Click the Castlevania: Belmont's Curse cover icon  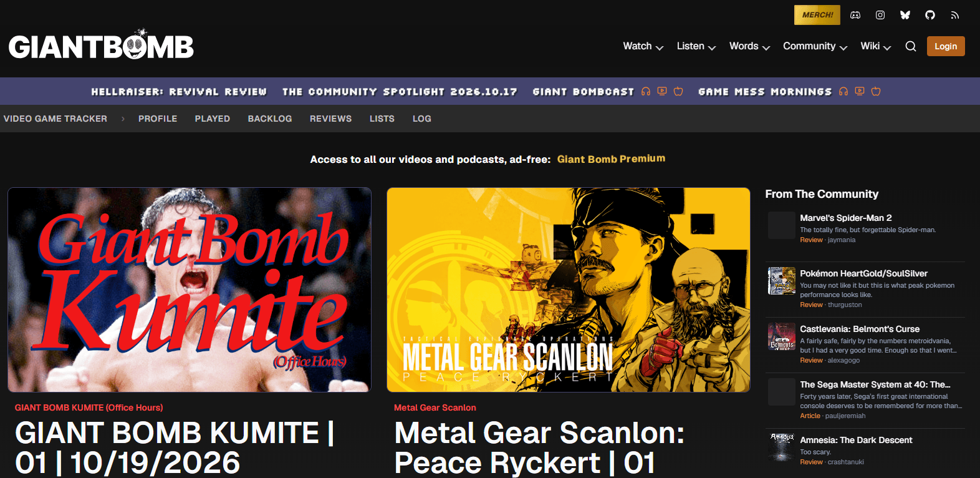(782, 336)
